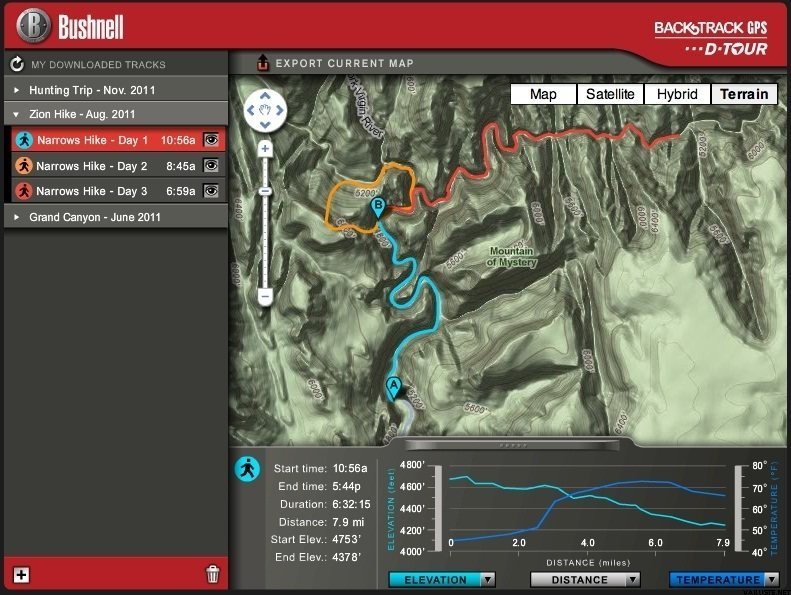
Task: Click the Mountain of Mystery map label
Action: coord(512,256)
